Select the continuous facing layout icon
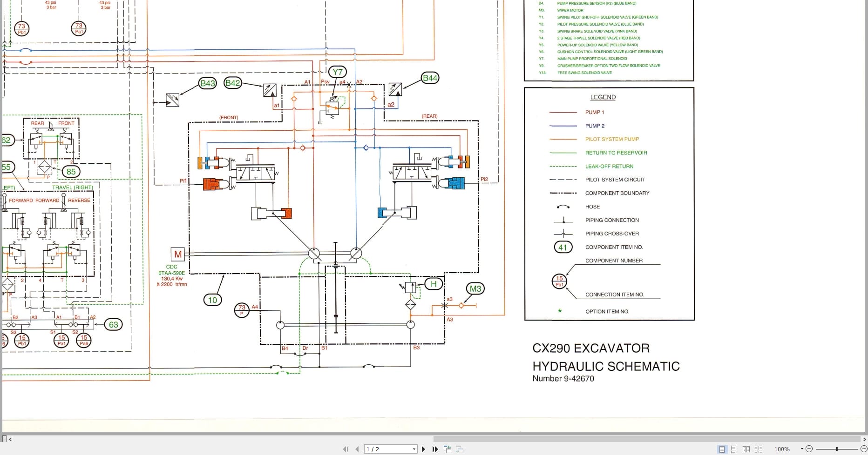The image size is (868, 455). click(x=759, y=449)
